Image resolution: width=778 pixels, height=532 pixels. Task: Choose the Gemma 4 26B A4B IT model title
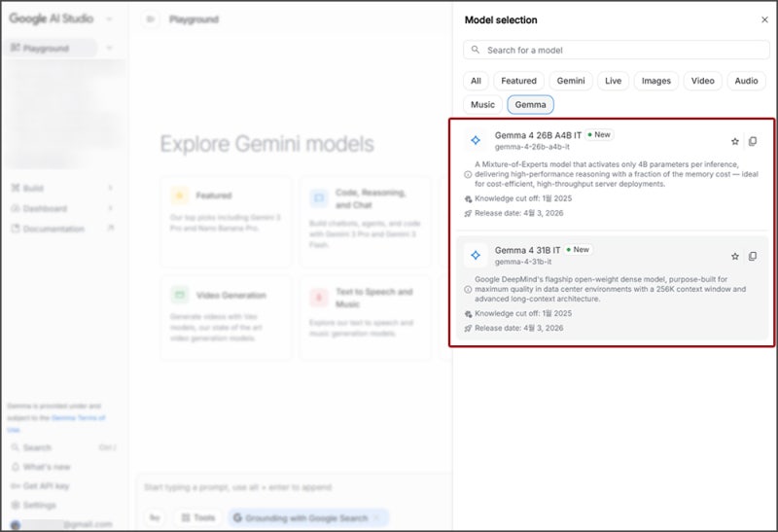(x=538, y=135)
